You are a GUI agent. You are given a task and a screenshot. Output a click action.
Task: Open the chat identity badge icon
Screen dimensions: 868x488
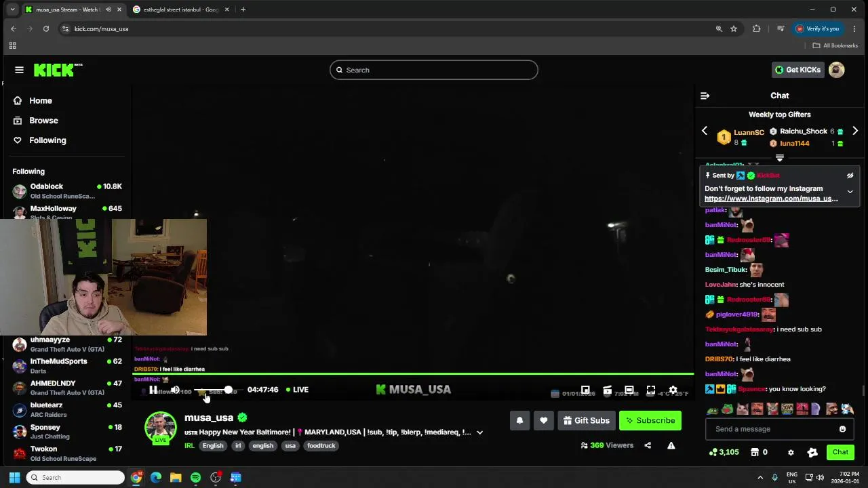tap(812, 452)
